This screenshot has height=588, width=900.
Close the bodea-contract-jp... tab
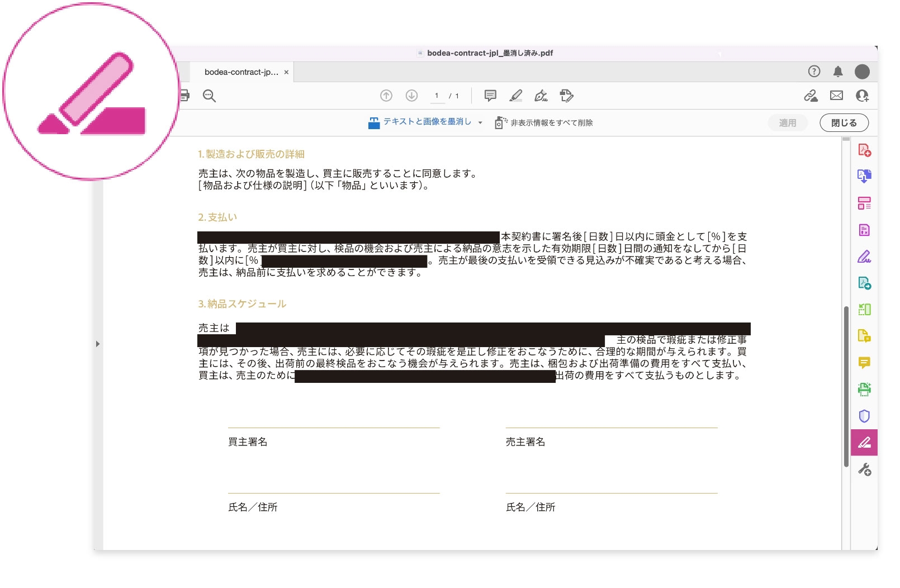coord(286,72)
